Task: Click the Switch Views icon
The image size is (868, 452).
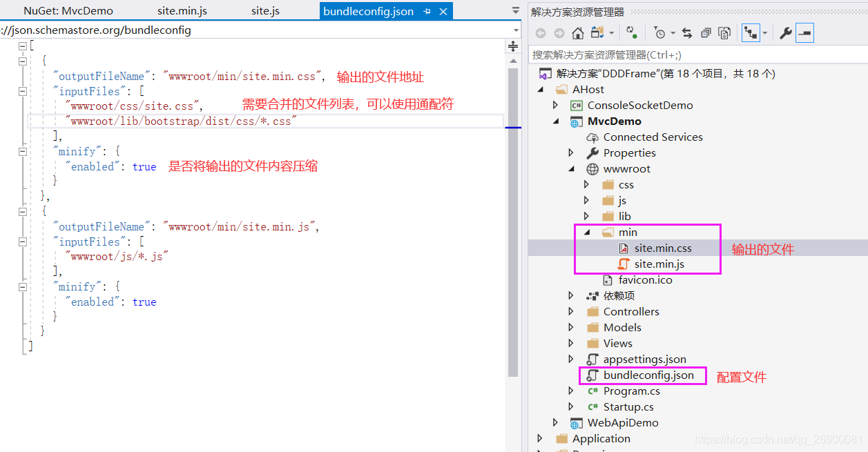Action: pos(598,32)
